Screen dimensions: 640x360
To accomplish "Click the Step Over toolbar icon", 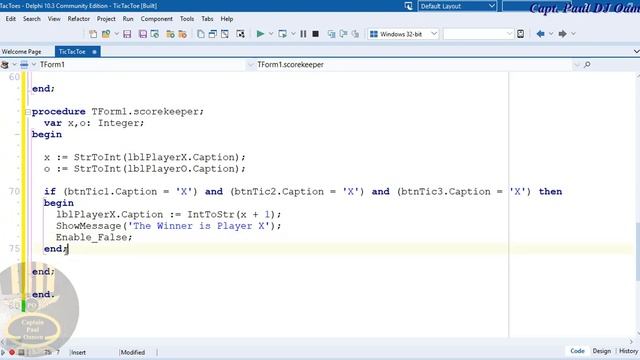I will (343, 34).
